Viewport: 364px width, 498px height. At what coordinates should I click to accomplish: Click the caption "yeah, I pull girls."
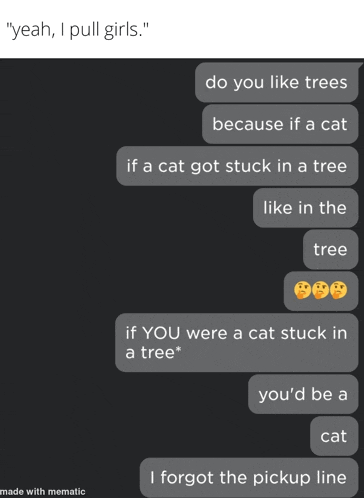(77, 30)
